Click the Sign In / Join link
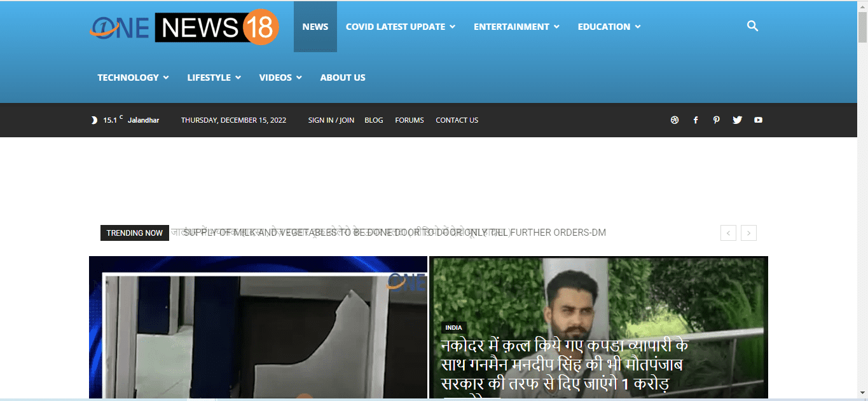Screen dimensions: 868x401 [331, 120]
